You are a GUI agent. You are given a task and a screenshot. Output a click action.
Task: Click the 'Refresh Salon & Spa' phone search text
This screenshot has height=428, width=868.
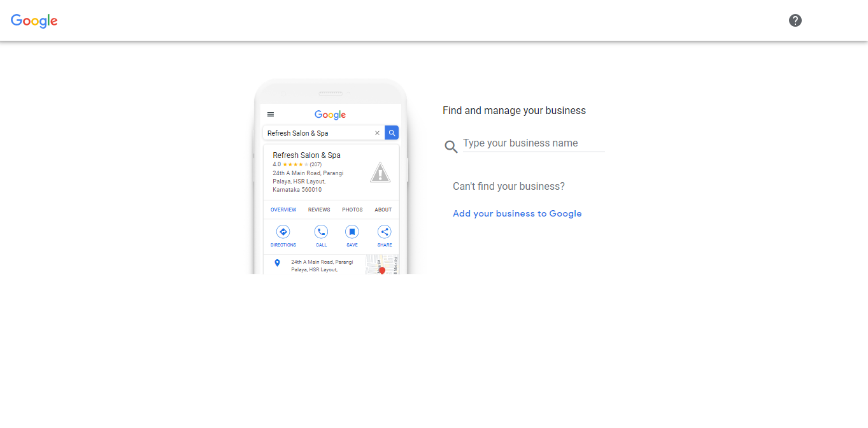click(298, 133)
